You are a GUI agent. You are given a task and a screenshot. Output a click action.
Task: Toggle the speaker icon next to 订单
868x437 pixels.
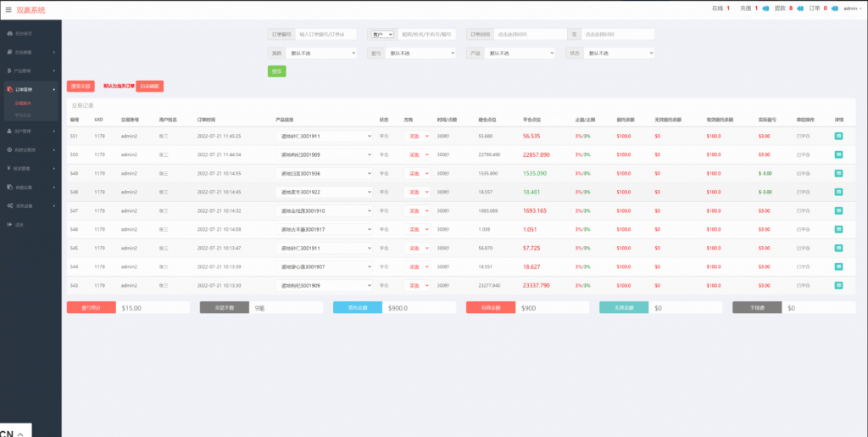[x=834, y=8]
